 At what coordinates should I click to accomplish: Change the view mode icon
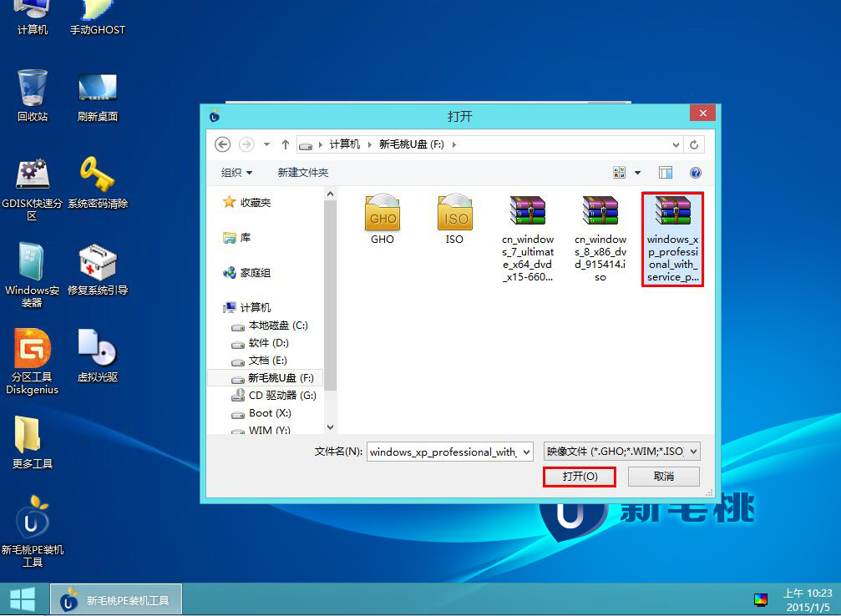coord(620,173)
